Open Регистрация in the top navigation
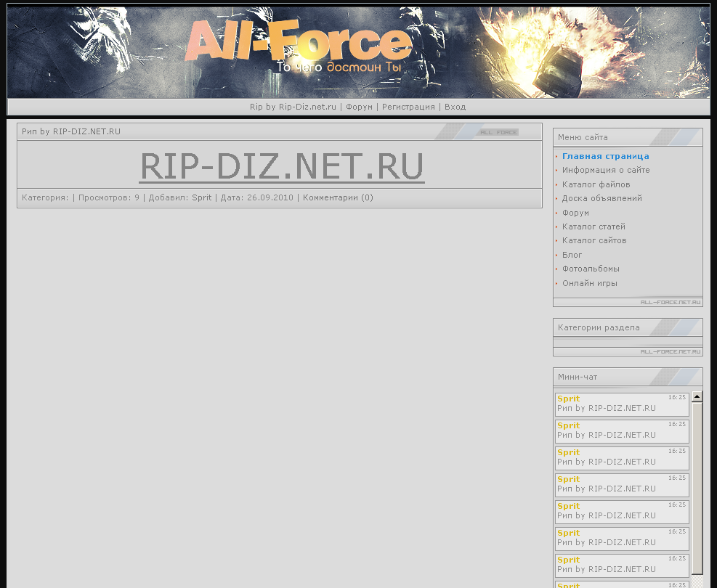 click(x=408, y=106)
